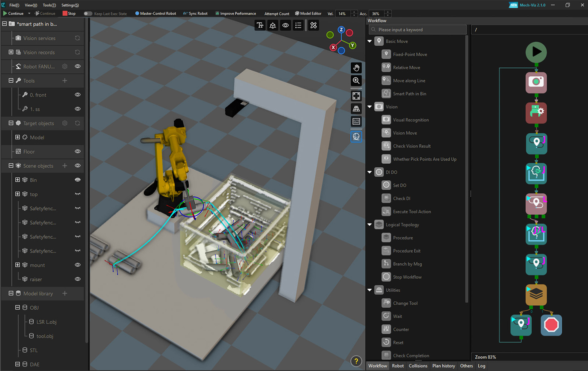588x371 pixels.
Task: Open the help question mark button
Action: [x=356, y=362]
